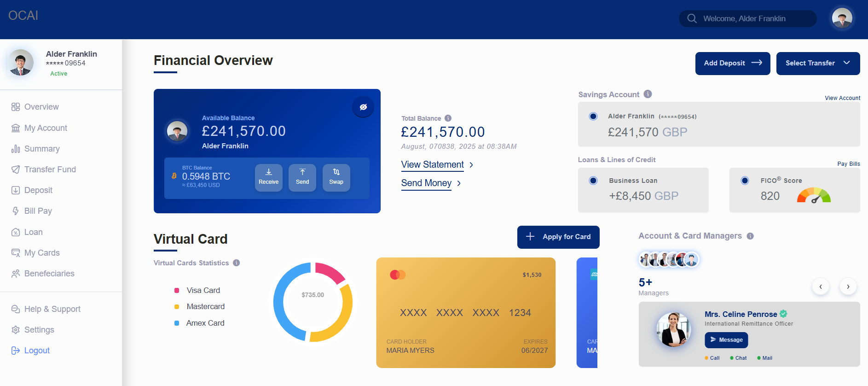Toggle balance visibility eye icon
The image size is (868, 386).
click(363, 107)
